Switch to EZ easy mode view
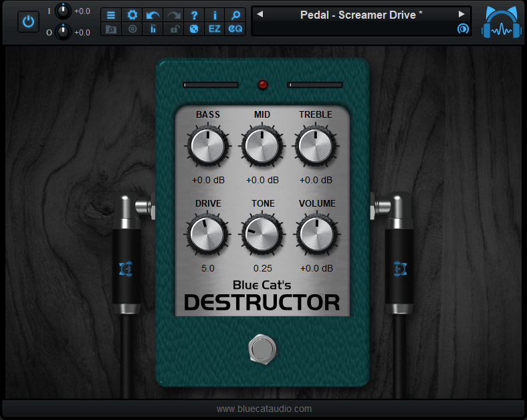This screenshot has height=420, width=527. 215,29
